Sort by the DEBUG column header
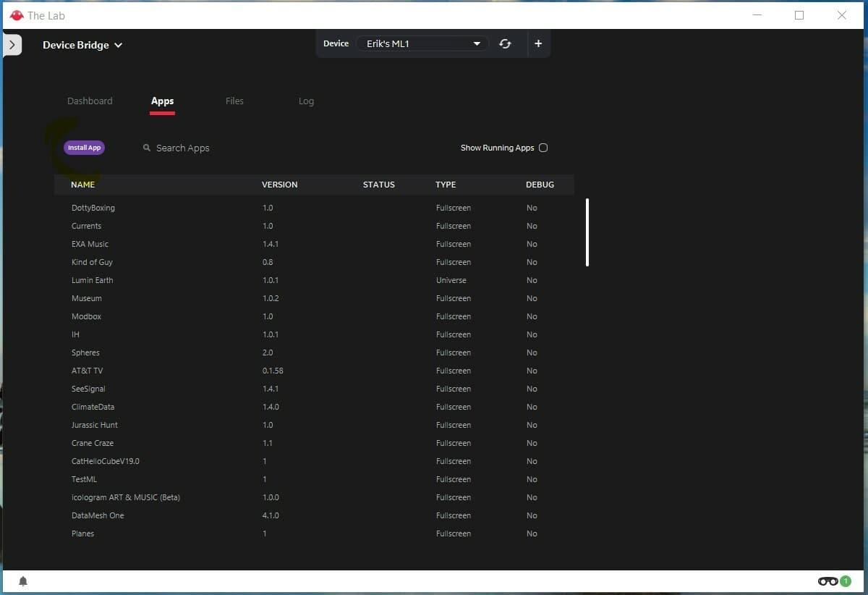868x595 pixels. coord(540,185)
